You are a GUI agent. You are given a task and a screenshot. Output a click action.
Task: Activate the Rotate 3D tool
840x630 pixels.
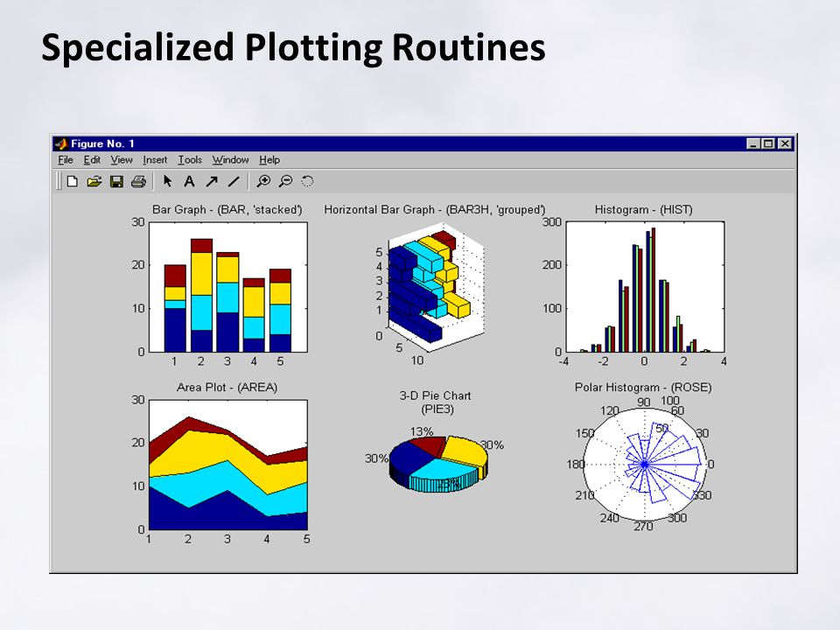click(x=307, y=182)
